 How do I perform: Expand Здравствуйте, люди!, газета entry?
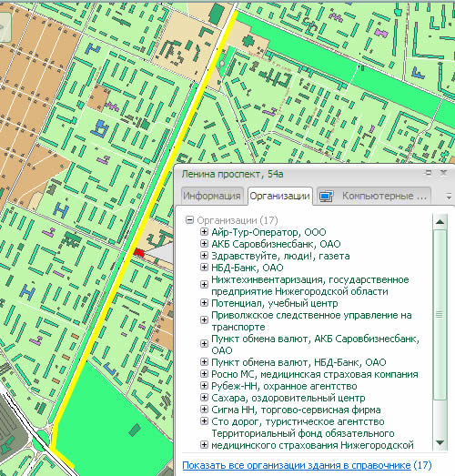(204, 256)
